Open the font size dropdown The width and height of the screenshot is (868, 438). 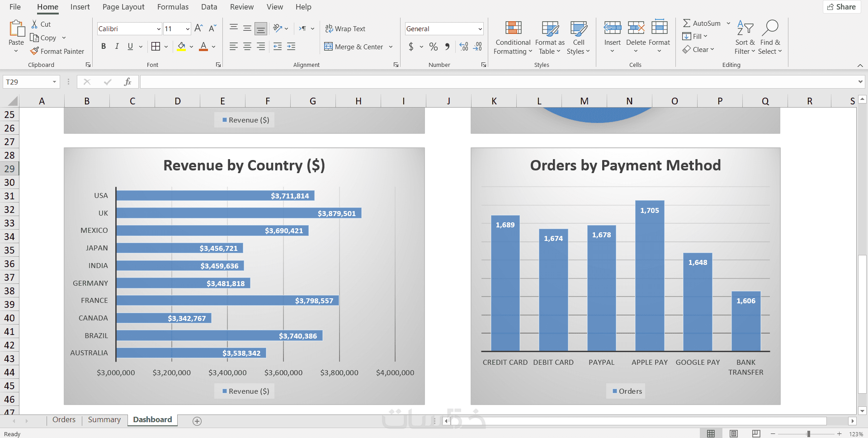pos(188,29)
